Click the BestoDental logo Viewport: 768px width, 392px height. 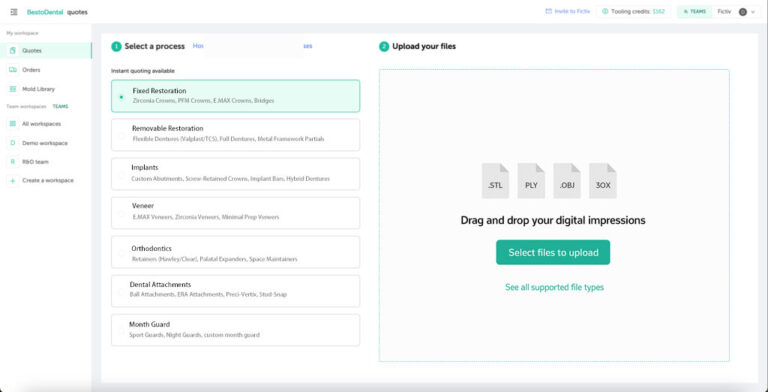coord(45,12)
